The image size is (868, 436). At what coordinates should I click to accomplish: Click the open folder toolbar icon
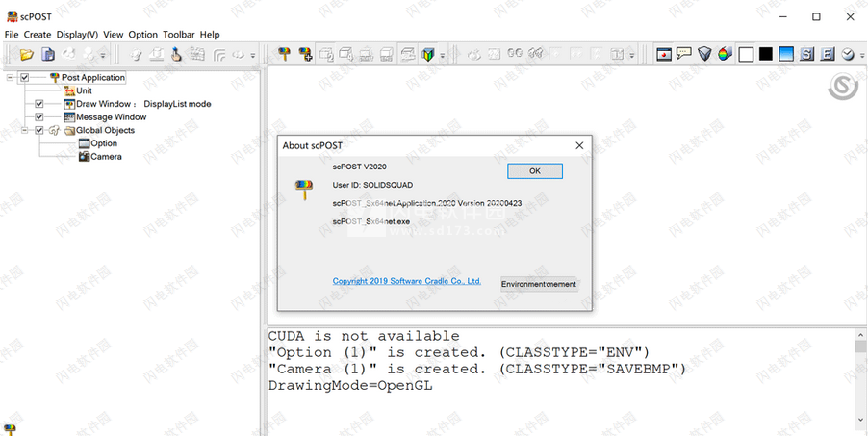[27, 54]
